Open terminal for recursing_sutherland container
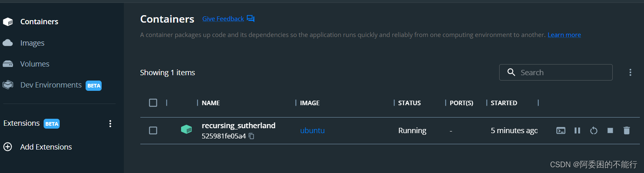This screenshot has height=173, width=644. (x=560, y=131)
